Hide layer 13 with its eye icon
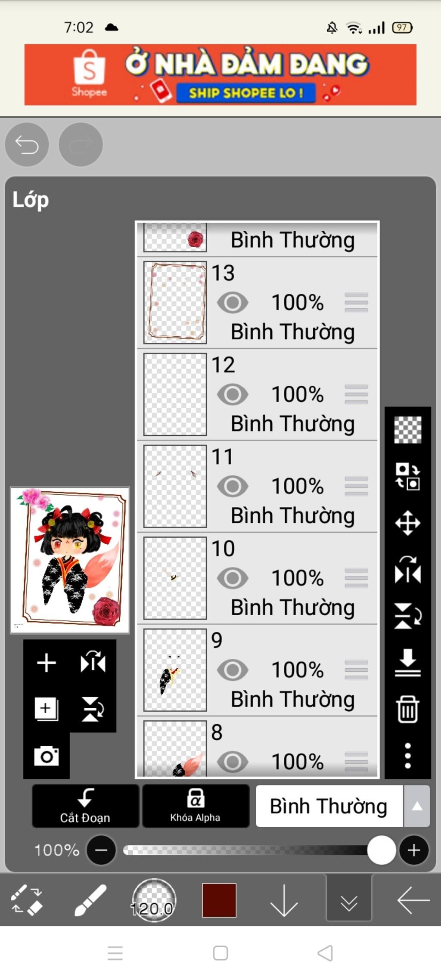Image resolution: width=441 pixels, height=980 pixels. pos(233,302)
